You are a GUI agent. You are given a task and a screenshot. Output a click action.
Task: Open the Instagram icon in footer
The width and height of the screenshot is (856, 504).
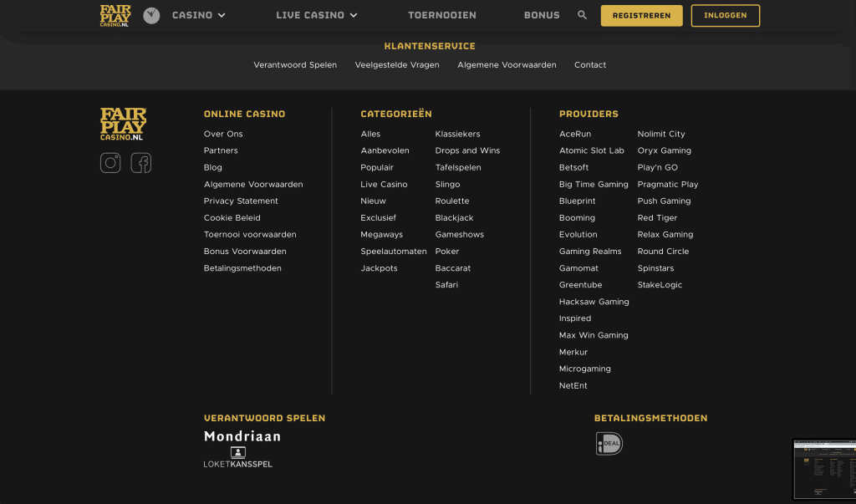110,163
